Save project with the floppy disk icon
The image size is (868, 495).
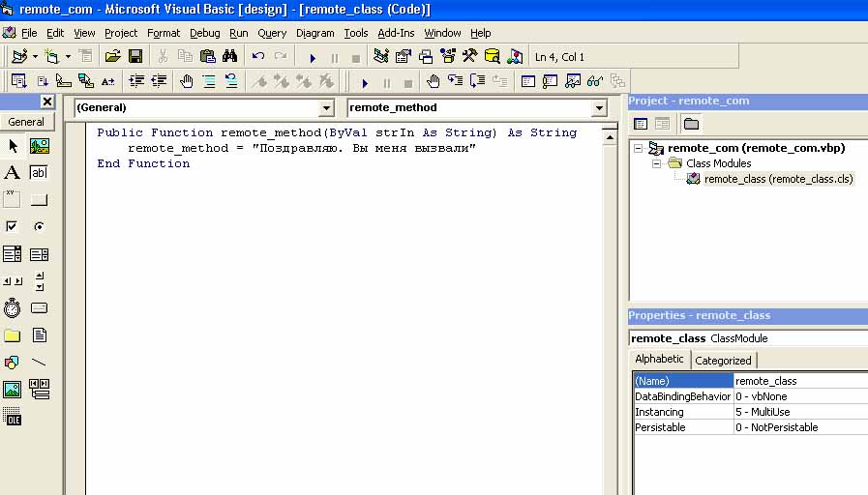point(135,56)
